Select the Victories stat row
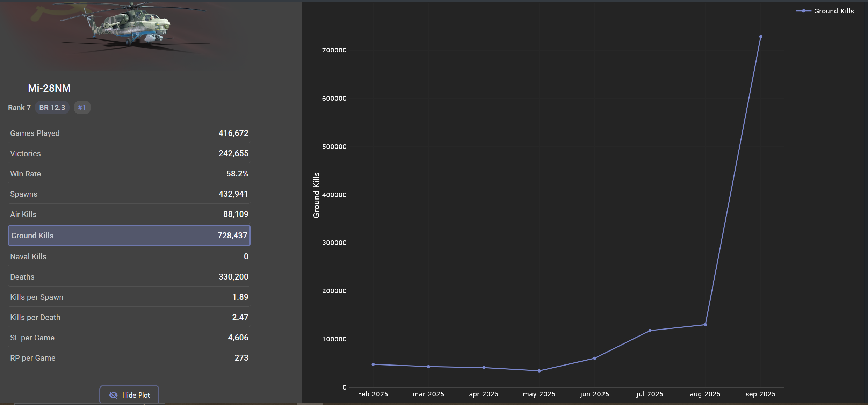 [129, 153]
